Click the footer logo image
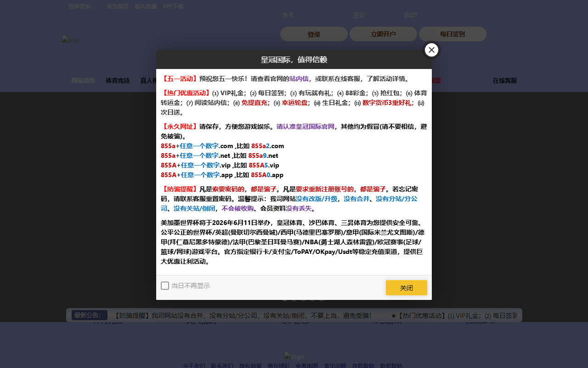This screenshot has width=588, height=368. click(x=294, y=356)
